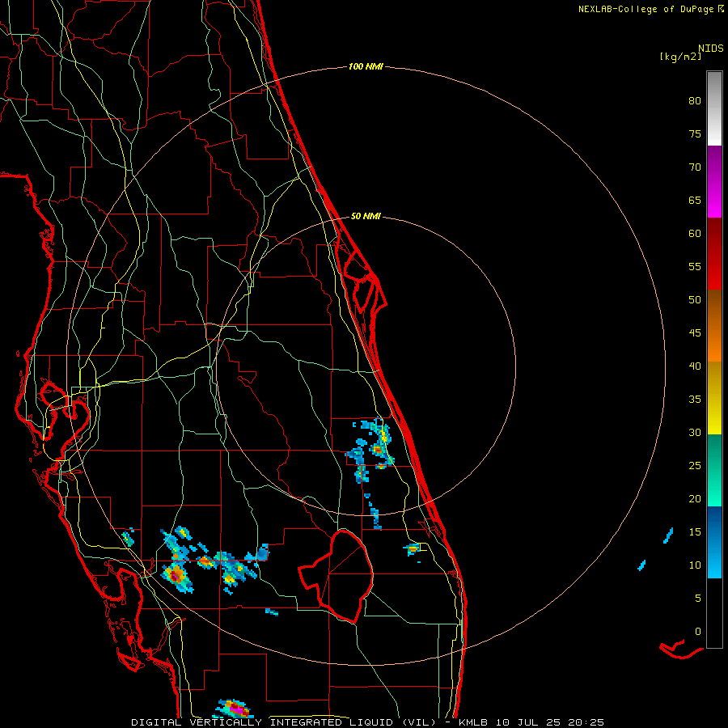Click the scale value 25
Viewport: 728px width, 728px height.
point(695,466)
